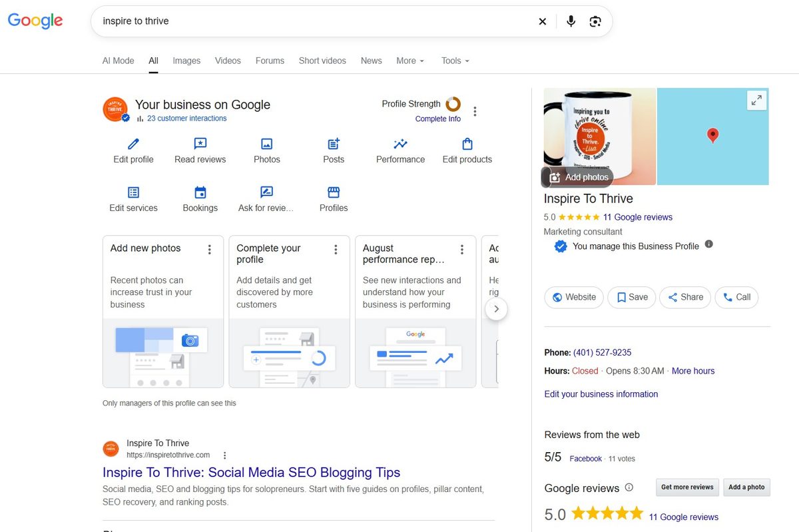Open the Add new photos suggestion card
This screenshot has width=799, height=532.
pyautogui.click(x=163, y=311)
